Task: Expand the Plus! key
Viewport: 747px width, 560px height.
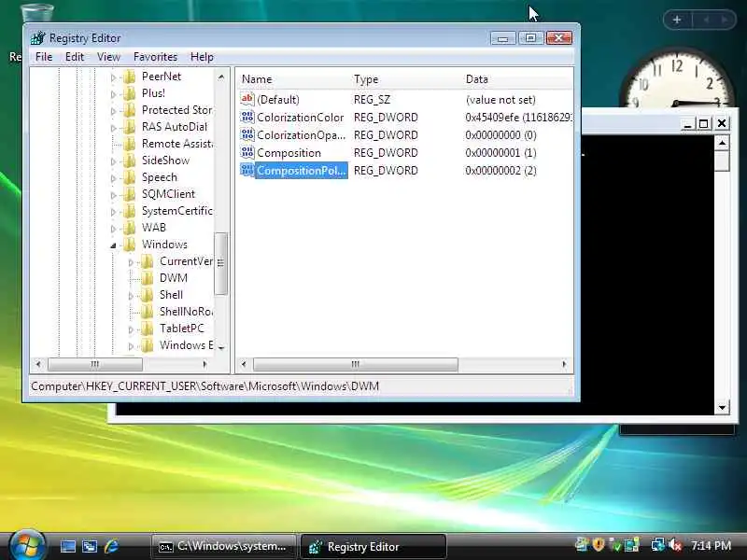Action: tap(113, 94)
